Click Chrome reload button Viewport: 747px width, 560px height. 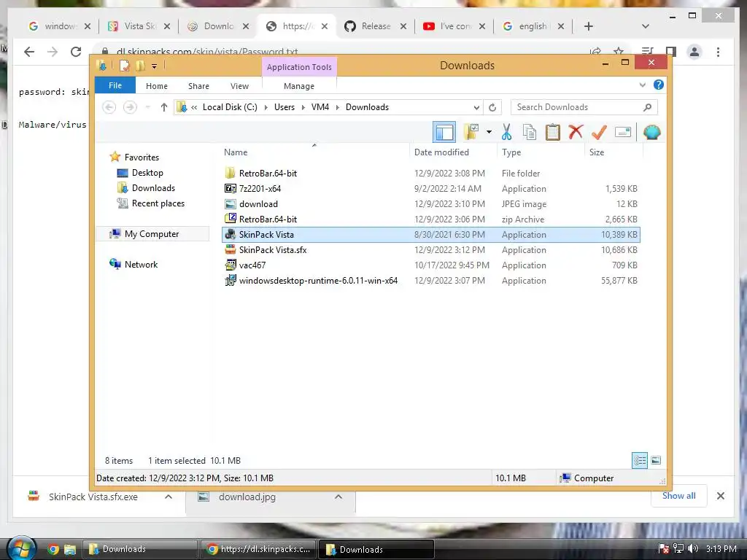click(x=76, y=52)
